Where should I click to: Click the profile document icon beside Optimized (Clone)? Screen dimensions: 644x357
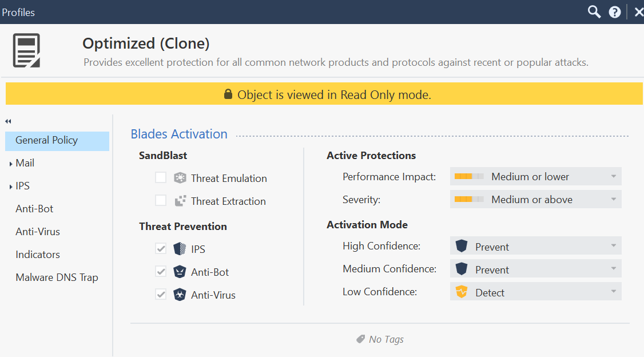(25, 50)
